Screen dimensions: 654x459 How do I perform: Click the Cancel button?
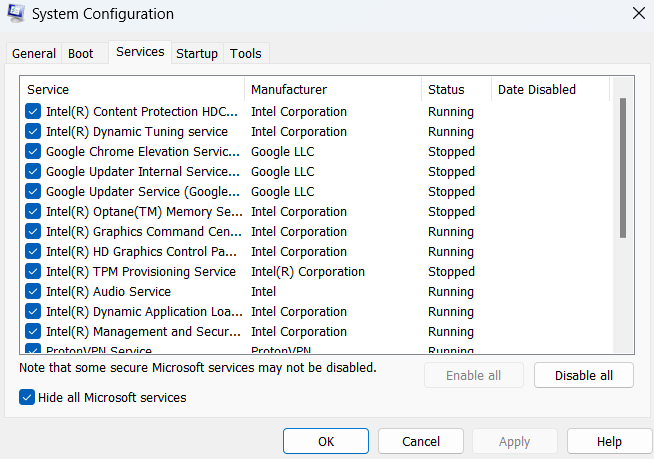click(x=421, y=441)
